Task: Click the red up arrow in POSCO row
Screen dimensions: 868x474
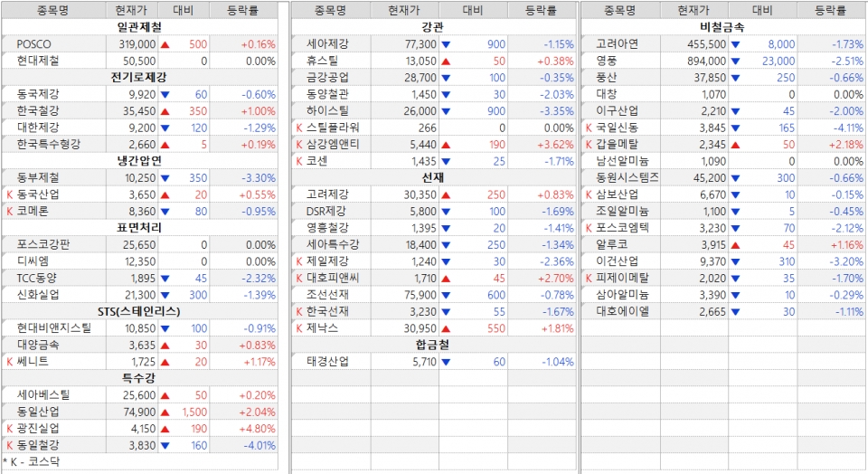Action: pyautogui.click(x=165, y=44)
